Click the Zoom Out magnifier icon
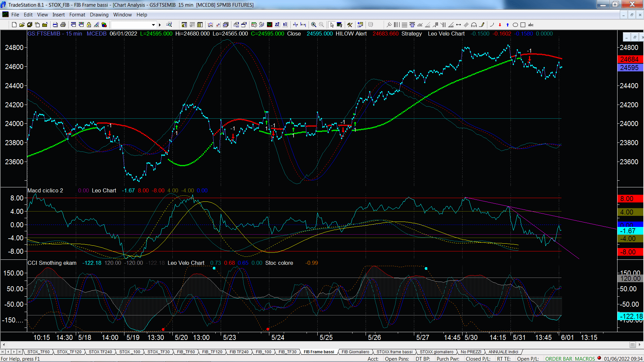This screenshot has height=362, width=644. 321,25
